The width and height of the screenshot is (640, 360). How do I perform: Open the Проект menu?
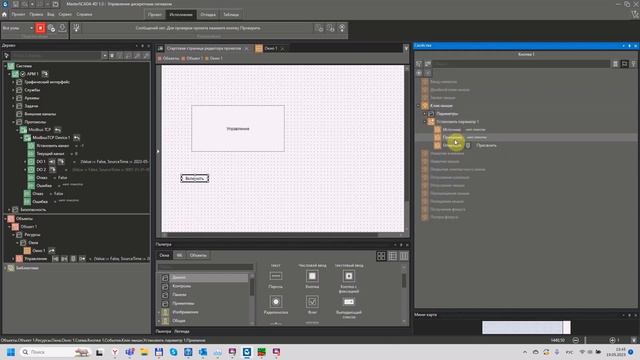18,14
